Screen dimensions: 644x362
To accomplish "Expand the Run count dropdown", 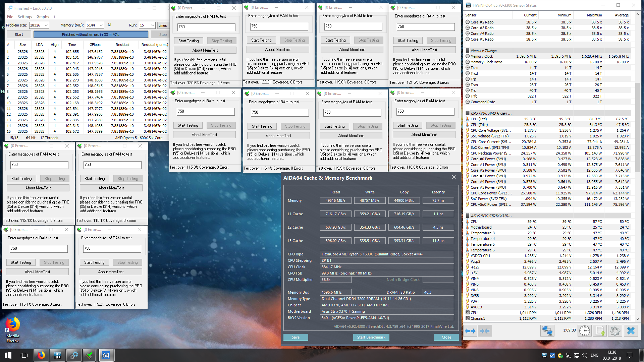I will tap(152, 25).
